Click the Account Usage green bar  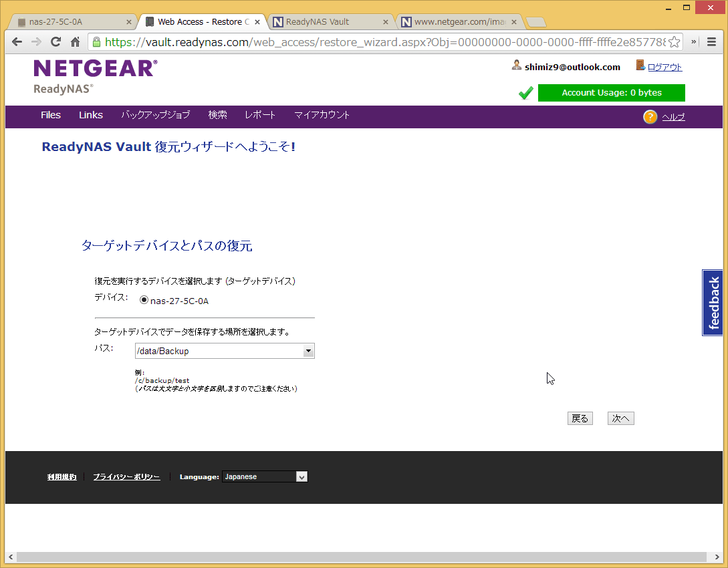pyautogui.click(x=611, y=93)
